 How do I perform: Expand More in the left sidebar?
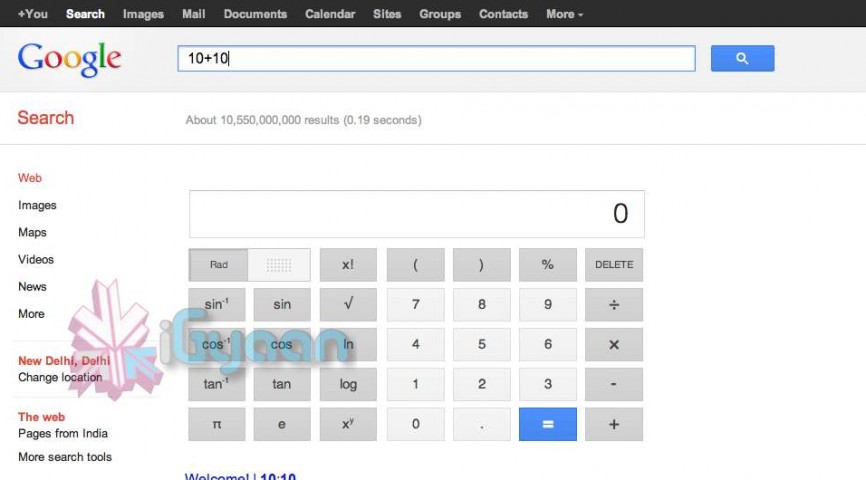pos(31,314)
